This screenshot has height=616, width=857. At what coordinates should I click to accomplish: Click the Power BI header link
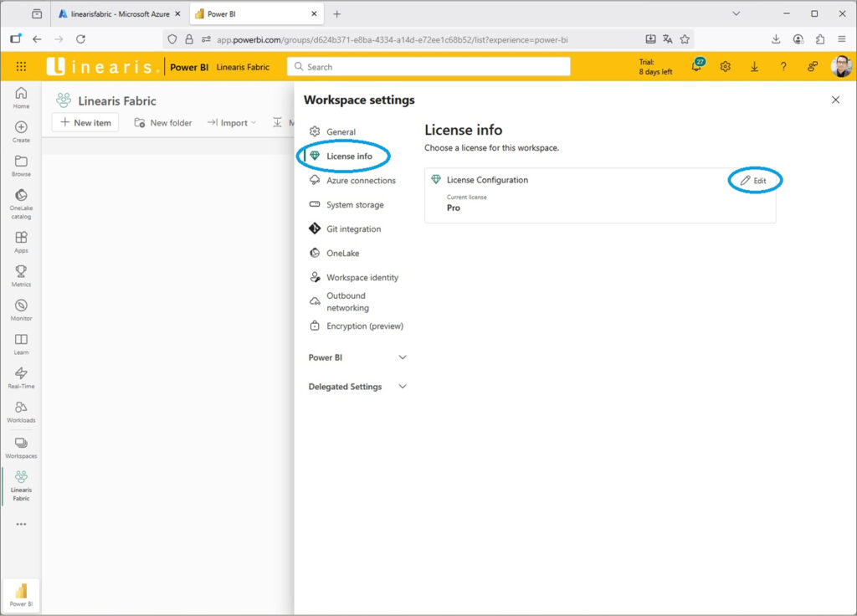(189, 67)
